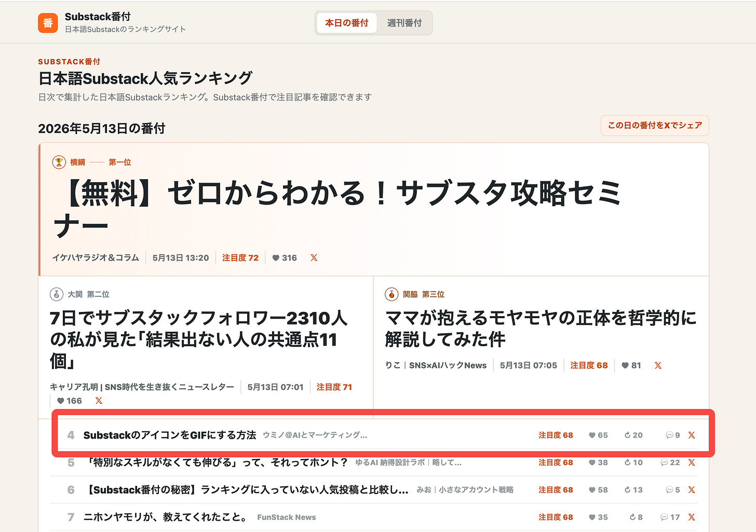756x532 pixels.
Task: Click X share icon on second-place article
Action: click(x=99, y=401)
